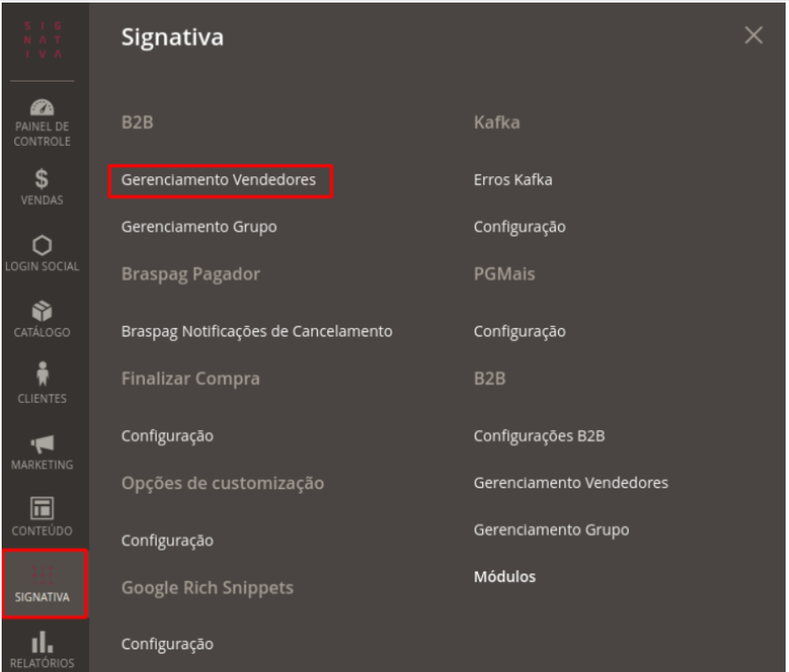Open Configuração under the PGMais section
The width and height of the screenshot is (789, 672).
519,331
